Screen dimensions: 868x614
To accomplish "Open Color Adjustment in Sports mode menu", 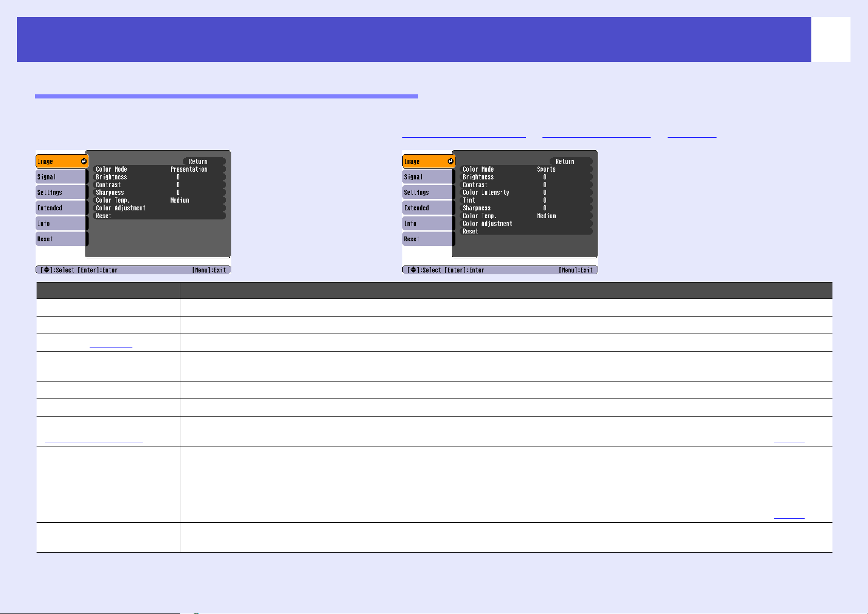I will [x=526, y=223].
